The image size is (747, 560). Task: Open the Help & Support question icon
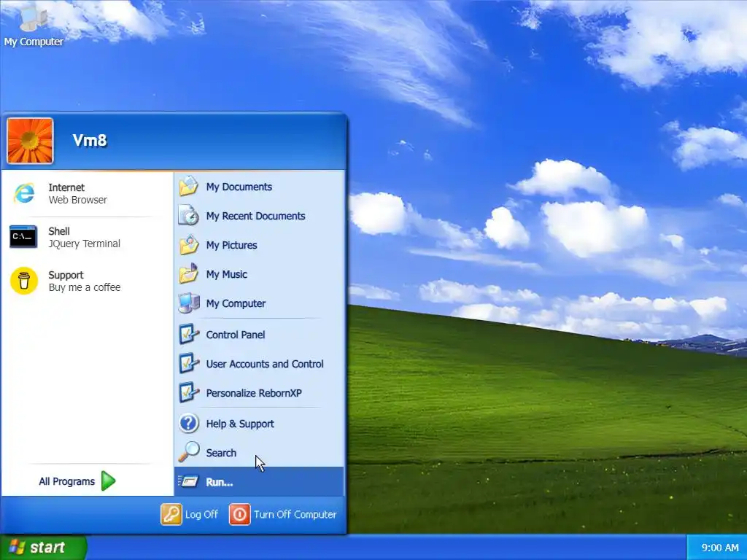click(189, 424)
